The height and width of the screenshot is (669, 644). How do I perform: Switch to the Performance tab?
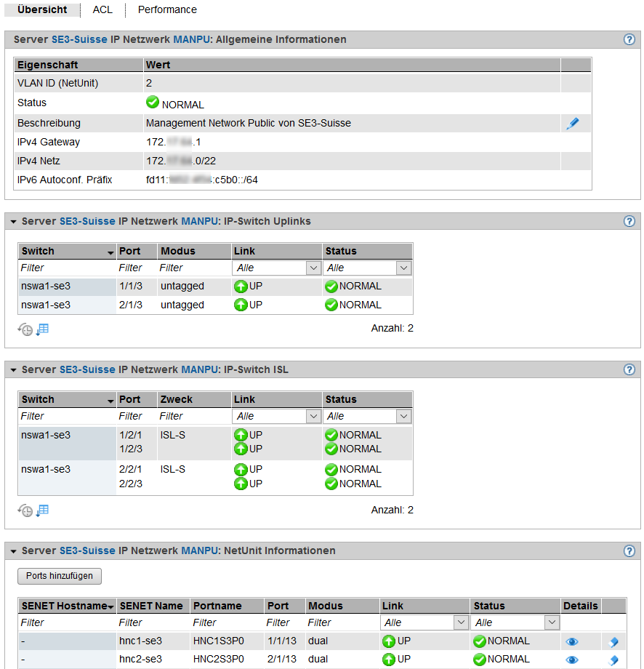(167, 10)
